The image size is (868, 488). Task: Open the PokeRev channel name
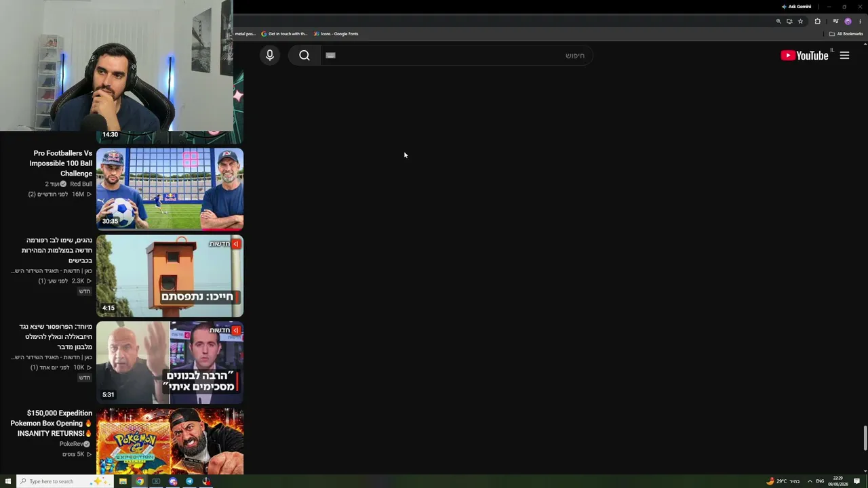pyautogui.click(x=71, y=444)
